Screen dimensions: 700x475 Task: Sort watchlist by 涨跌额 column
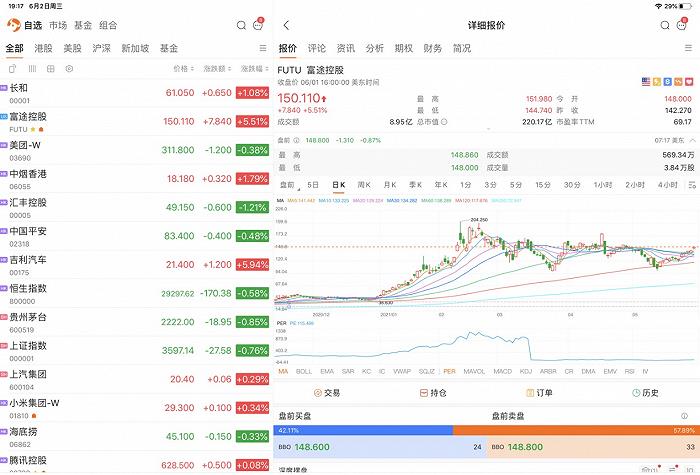[x=217, y=69]
